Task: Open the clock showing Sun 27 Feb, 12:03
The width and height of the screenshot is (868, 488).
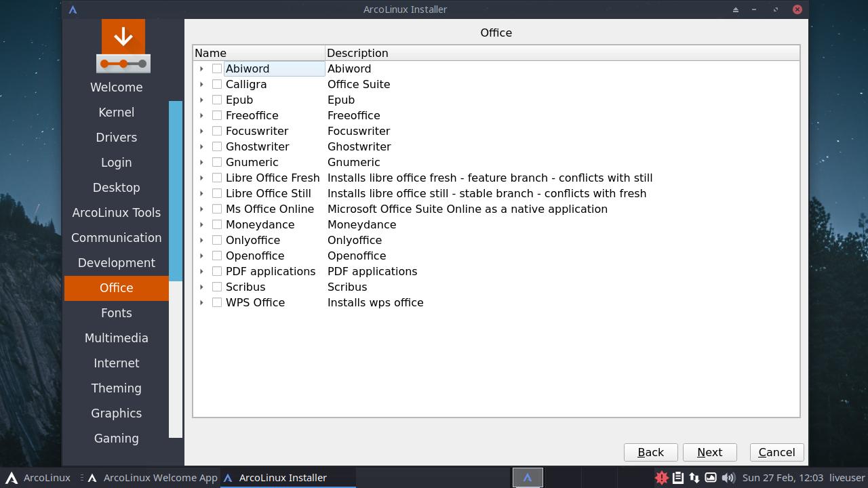Action: [783, 478]
